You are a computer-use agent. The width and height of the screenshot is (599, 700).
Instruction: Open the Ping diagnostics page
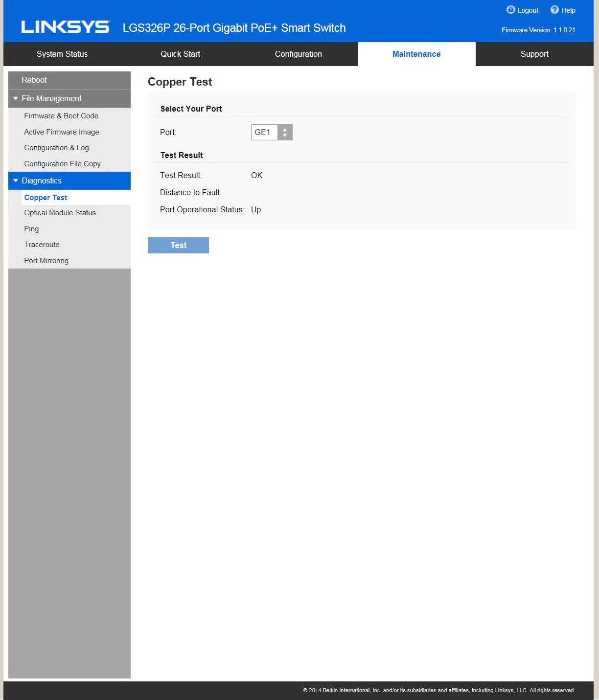click(x=31, y=229)
